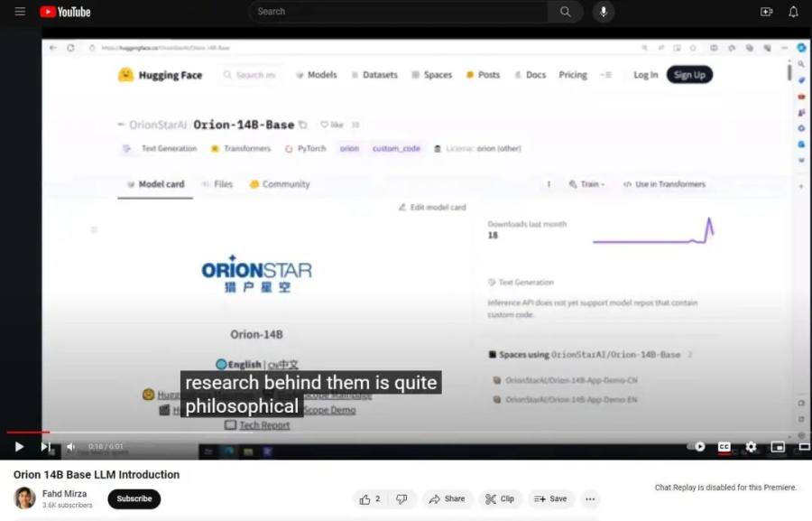Open the YouTube hamburger guide menu
Viewport: 812px width, 521px height.
click(x=20, y=12)
